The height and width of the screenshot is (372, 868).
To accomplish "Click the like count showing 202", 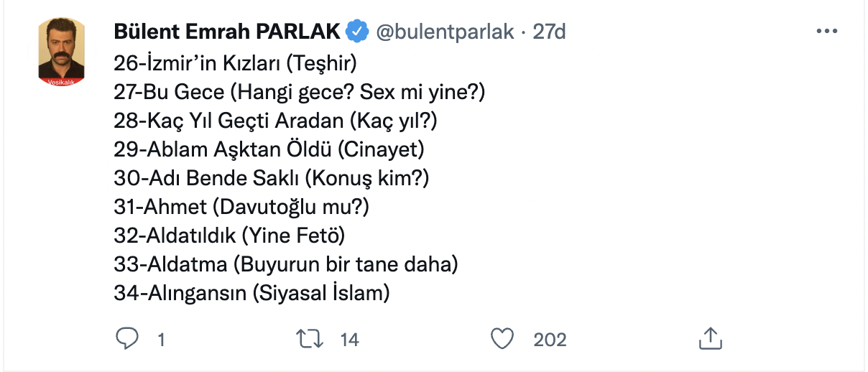I will [x=550, y=339].
